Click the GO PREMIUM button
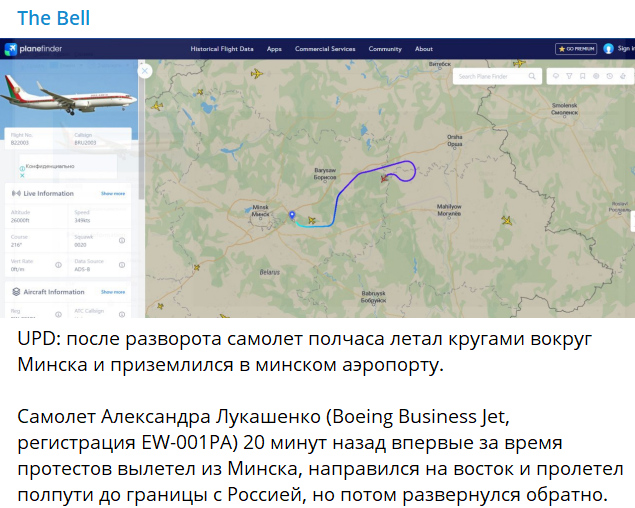 (576, 49)
